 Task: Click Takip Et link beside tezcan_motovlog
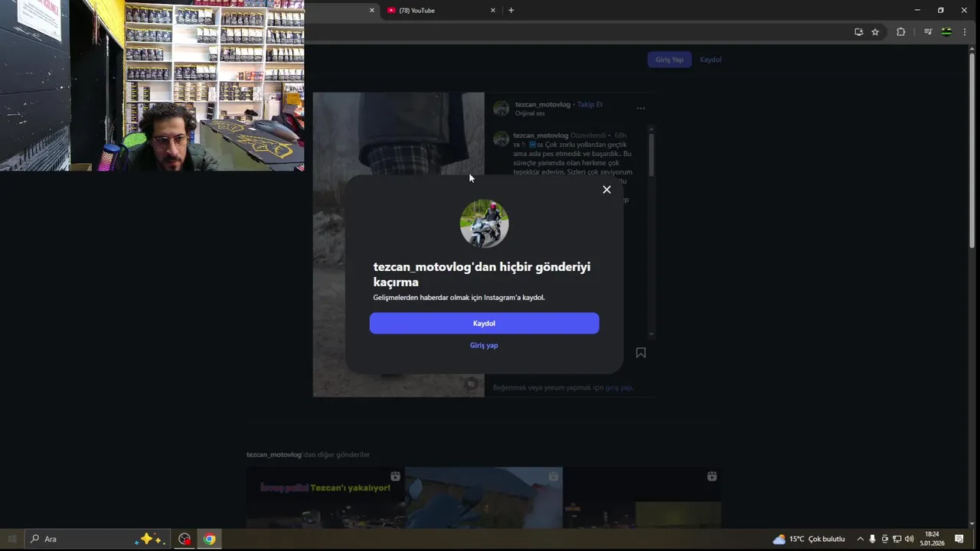(590, 104)
